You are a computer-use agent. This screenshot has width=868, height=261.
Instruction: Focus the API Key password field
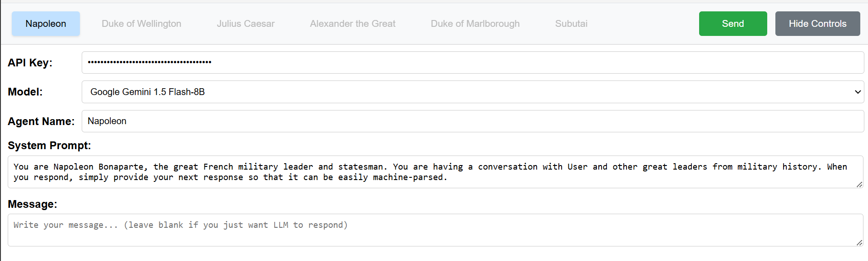472,62
